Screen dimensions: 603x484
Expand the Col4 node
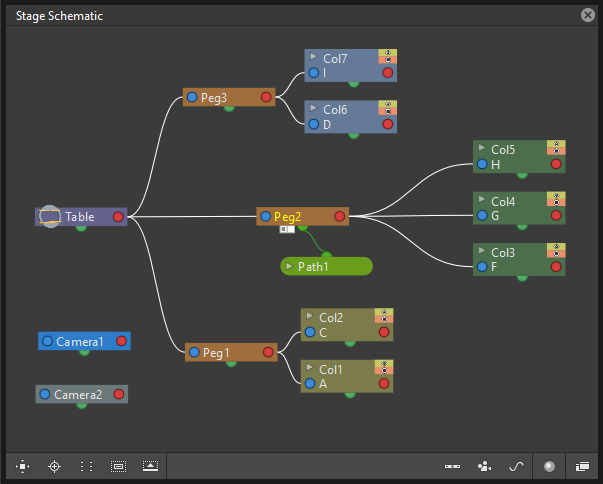click(x=481, y=199)
